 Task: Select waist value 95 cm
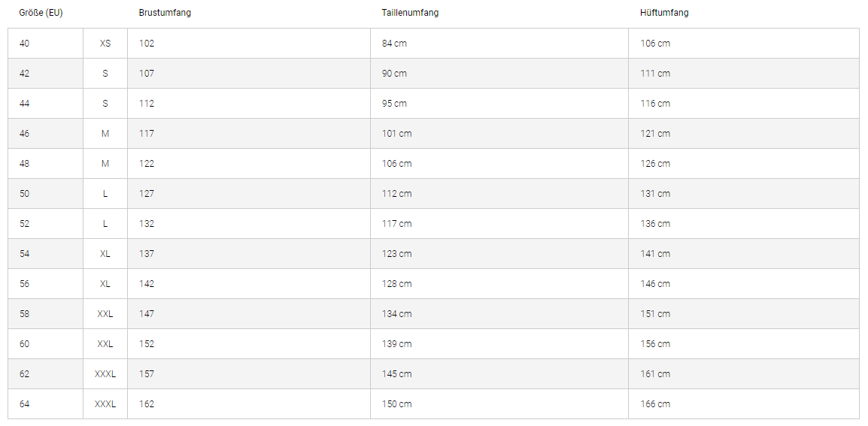tap(394, 104)
